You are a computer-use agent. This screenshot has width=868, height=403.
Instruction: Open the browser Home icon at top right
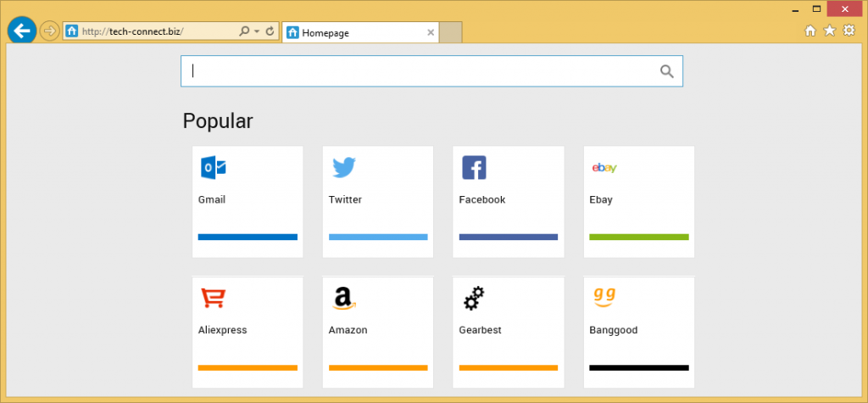tap(810, 31)
